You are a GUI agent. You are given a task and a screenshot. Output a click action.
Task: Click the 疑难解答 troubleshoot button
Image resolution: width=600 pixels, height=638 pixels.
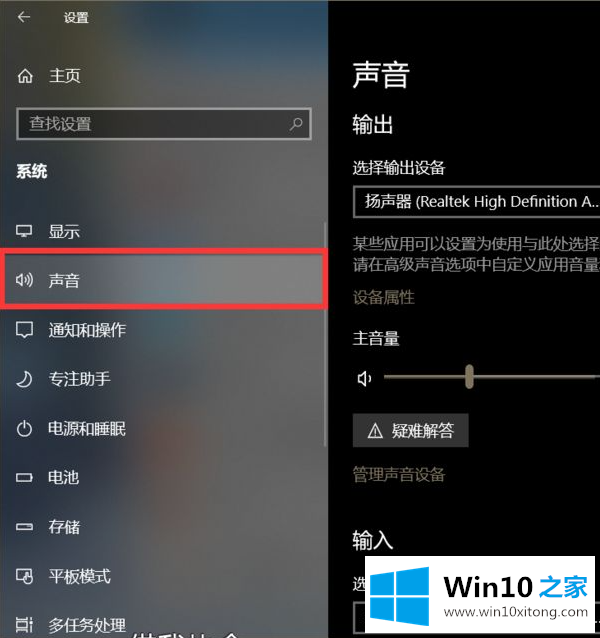(x=410, y=430)
